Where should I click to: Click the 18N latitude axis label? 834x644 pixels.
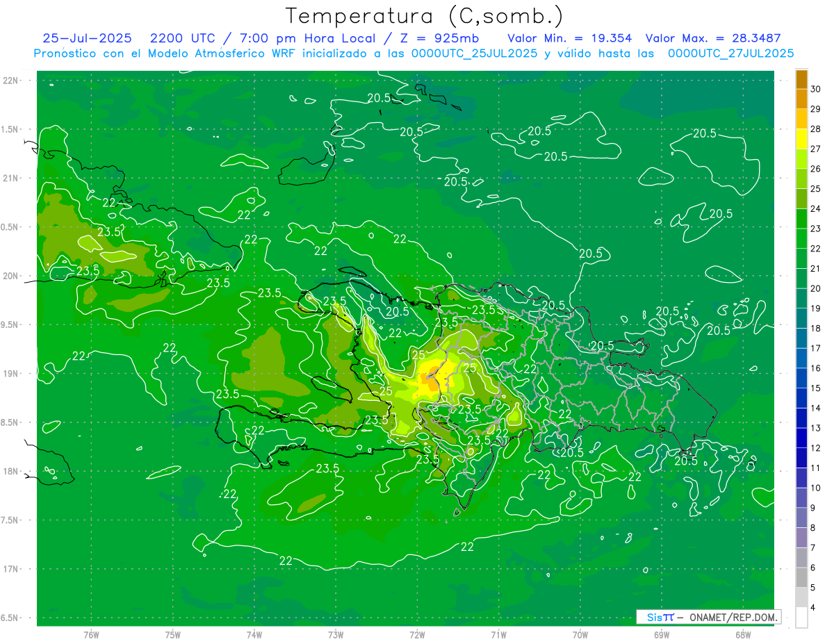coord(11,471)
